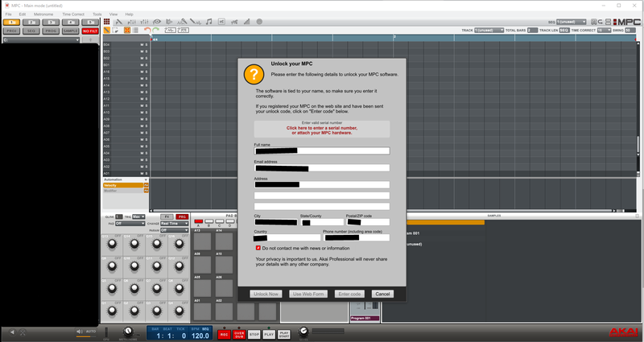Open the PAD Off dropdown
This screenshot has height=342, width=644.
click(x=130, y=224)
